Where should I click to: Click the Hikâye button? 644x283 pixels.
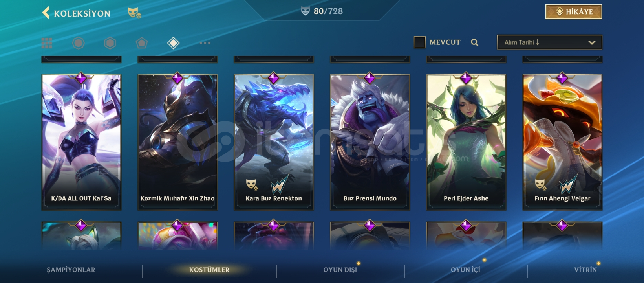point(574,12)
